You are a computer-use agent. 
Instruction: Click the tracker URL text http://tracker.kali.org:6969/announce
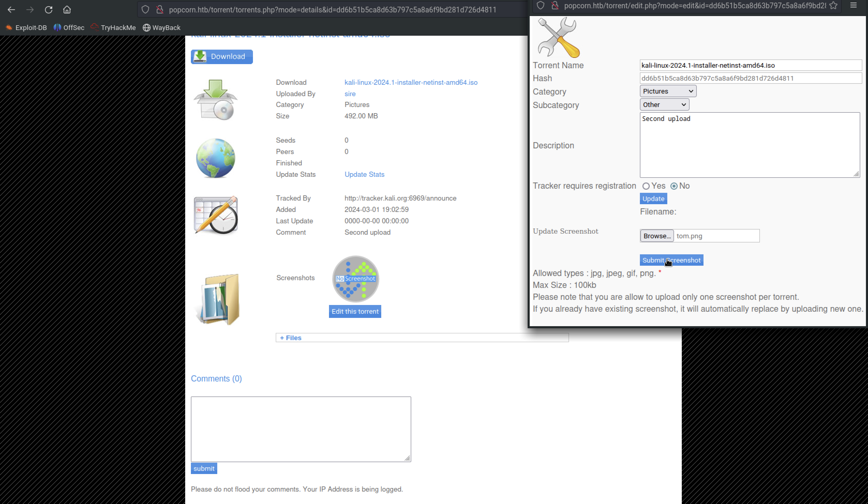point(400,198)
